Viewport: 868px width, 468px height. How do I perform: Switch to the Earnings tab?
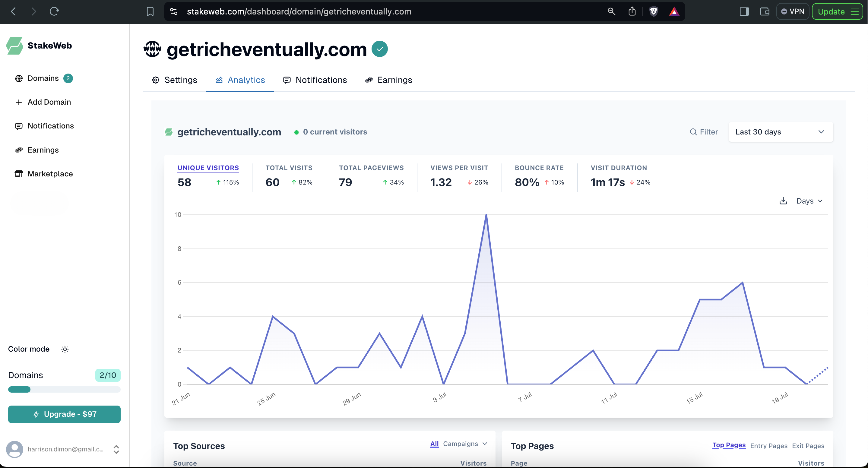(388, 80)
